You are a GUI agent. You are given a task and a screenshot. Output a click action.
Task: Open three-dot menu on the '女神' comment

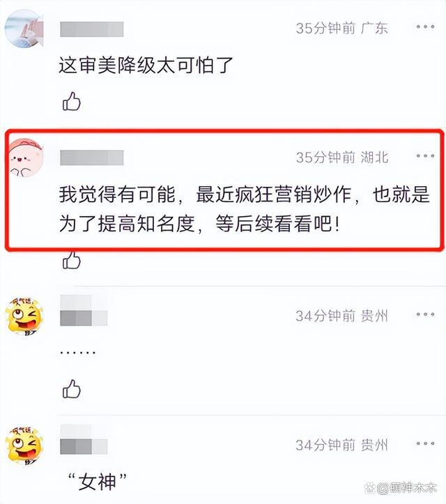[425, 443]
